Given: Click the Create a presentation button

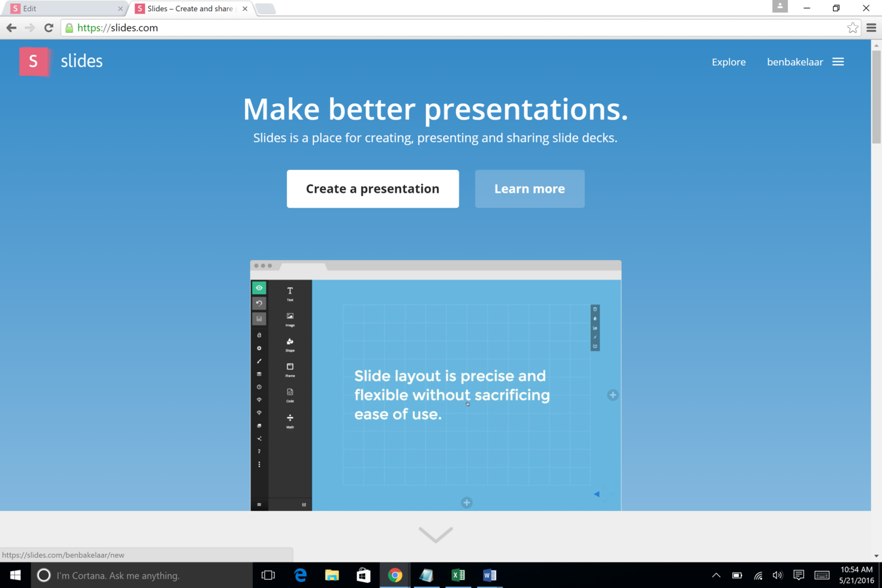Looking at the screenshot, I should pyautogui.click(x=373, y=189).
